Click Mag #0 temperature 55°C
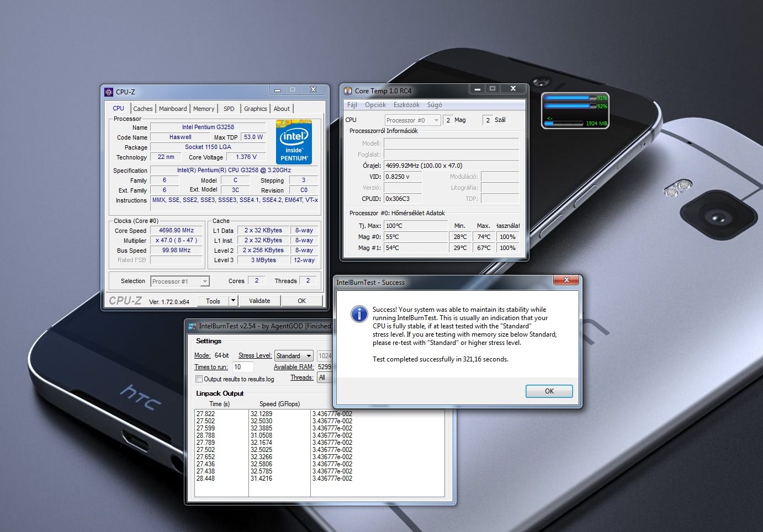Screen dimensions: 763x532 tap(416, 237)
